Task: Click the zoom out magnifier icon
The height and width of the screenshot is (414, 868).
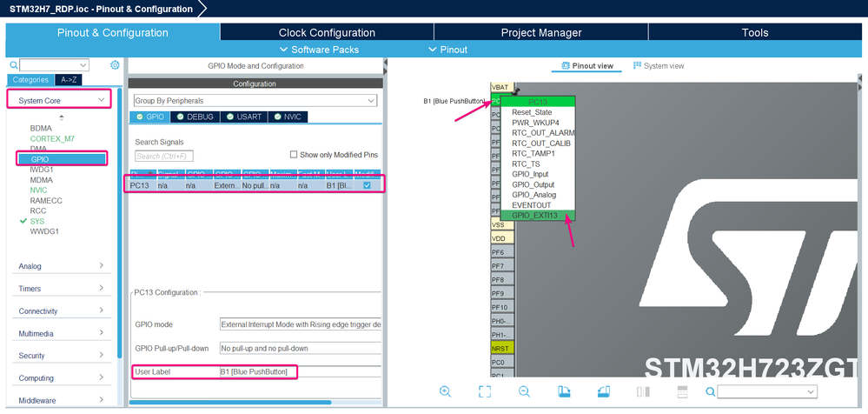Action: [524, 391]
